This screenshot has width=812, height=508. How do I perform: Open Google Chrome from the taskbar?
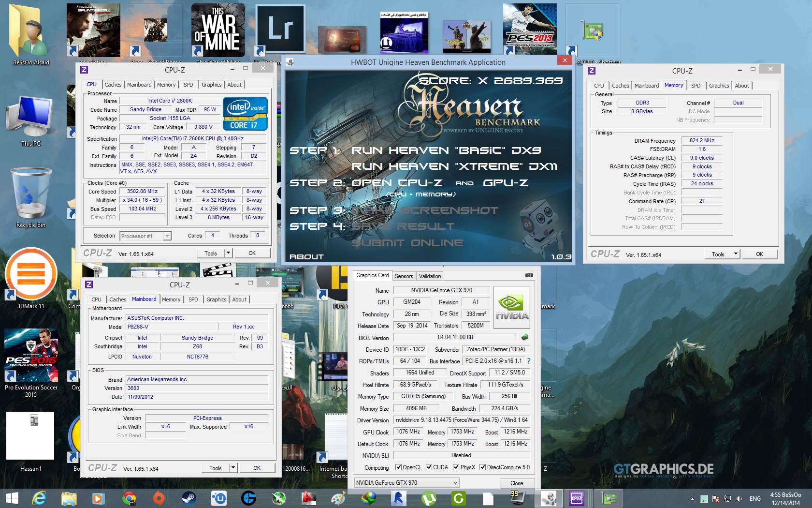tap(129, 498)
